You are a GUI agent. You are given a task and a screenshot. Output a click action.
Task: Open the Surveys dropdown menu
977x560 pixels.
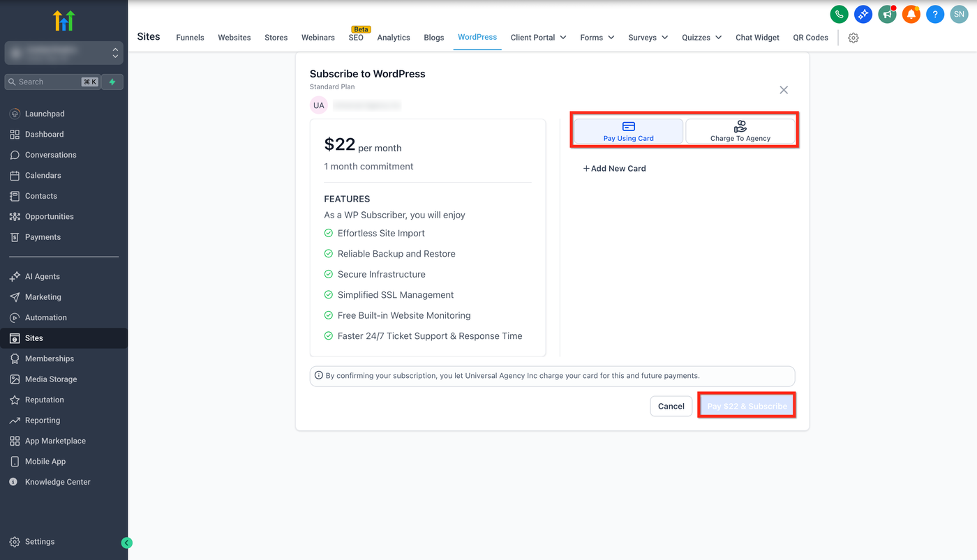click(x=648, y=38)
